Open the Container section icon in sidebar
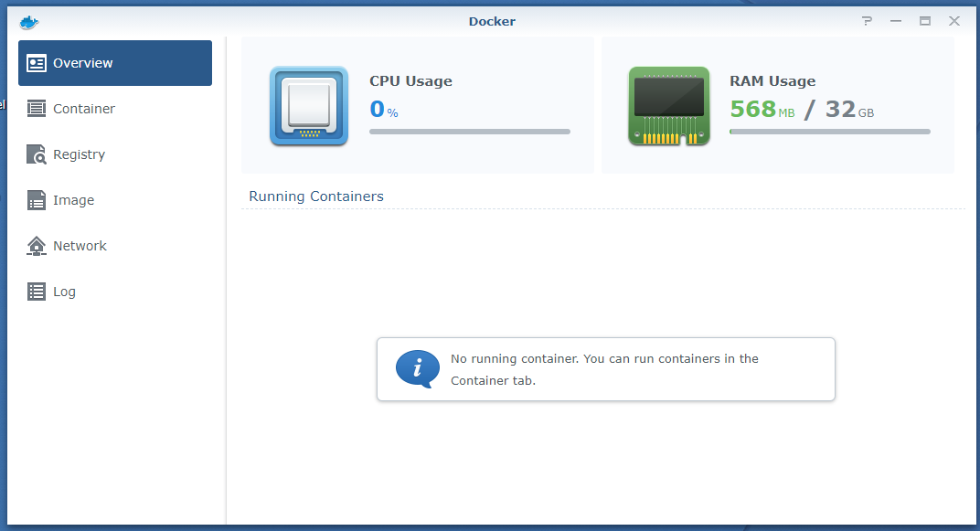 [x=37, y=109]
